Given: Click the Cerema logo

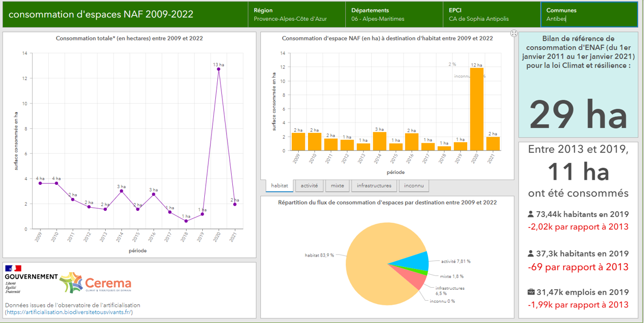Looking at the screenshot, I should [95, 283].
